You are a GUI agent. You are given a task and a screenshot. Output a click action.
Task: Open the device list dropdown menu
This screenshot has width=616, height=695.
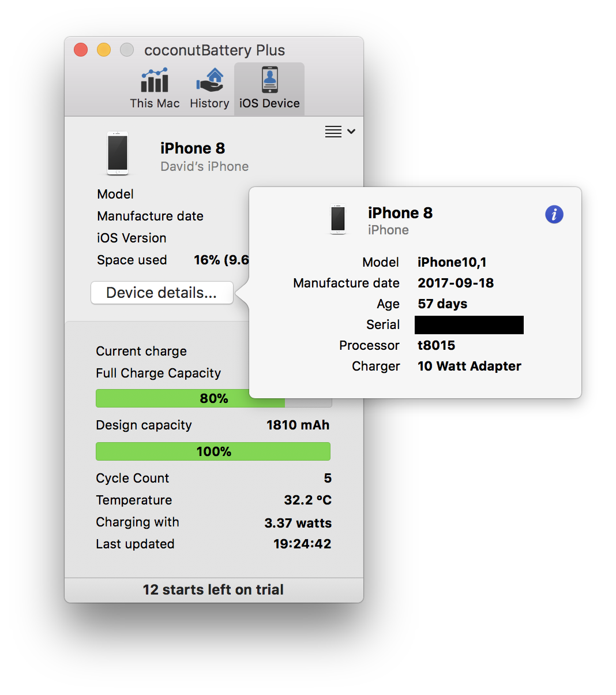point(340,132)
